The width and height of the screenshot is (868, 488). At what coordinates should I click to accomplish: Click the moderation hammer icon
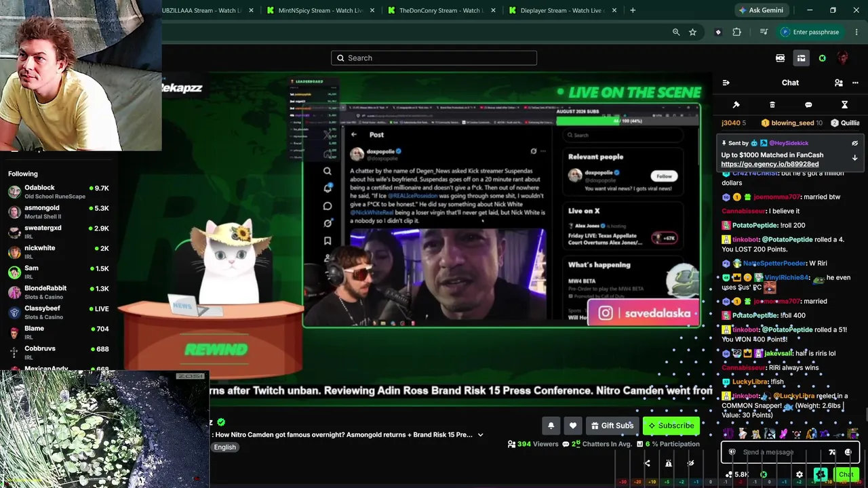pos(736,105)
